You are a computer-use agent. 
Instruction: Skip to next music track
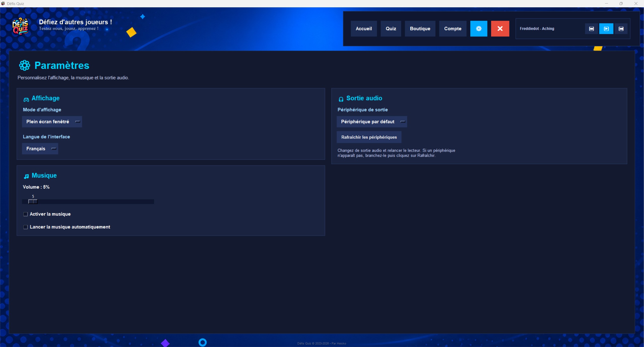(621, 29)
